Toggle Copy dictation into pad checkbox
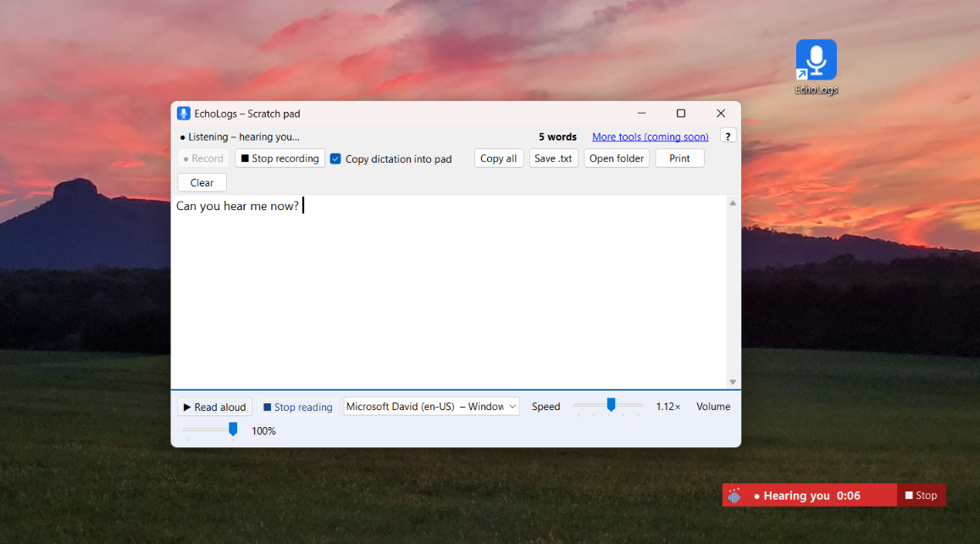 [x=335, y=158]
